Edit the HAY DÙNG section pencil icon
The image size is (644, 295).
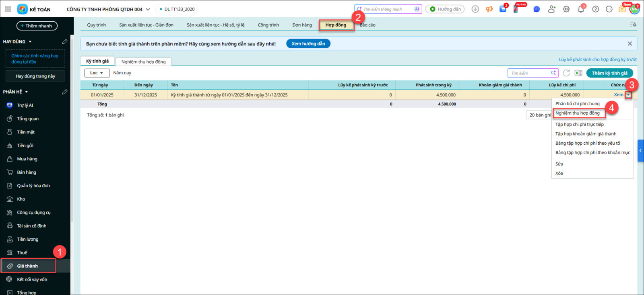[x=64, y=42]
